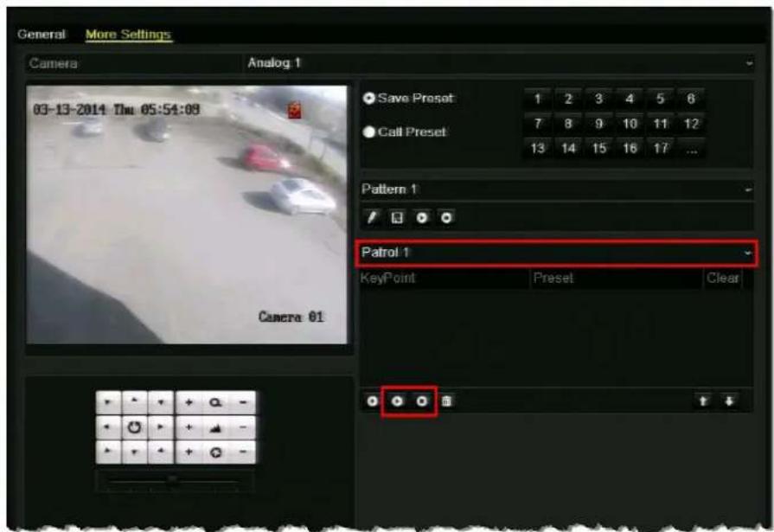Choose preset number 11
The image size is (774, 532).
pyautogui.click(x=661, y=124)
